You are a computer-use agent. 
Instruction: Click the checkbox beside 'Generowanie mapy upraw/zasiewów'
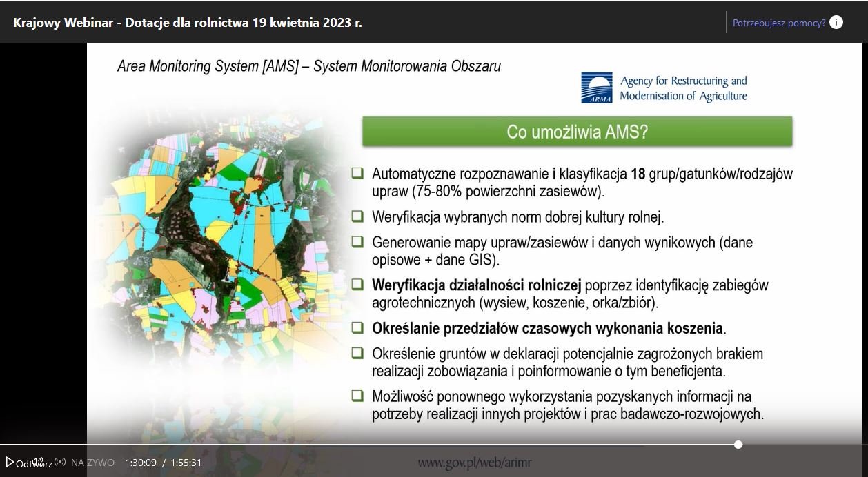[x=357, y=241]
